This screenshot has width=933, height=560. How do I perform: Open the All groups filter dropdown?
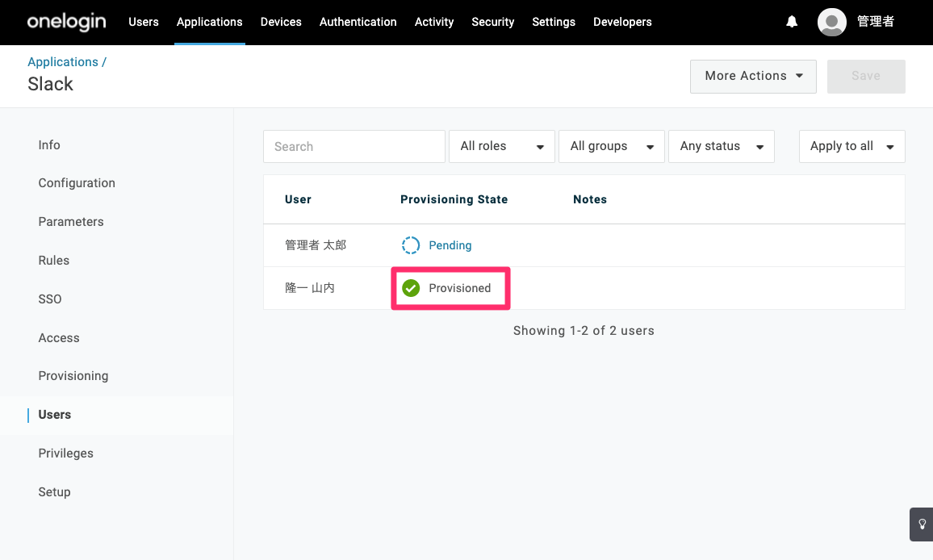pos(611,146)
